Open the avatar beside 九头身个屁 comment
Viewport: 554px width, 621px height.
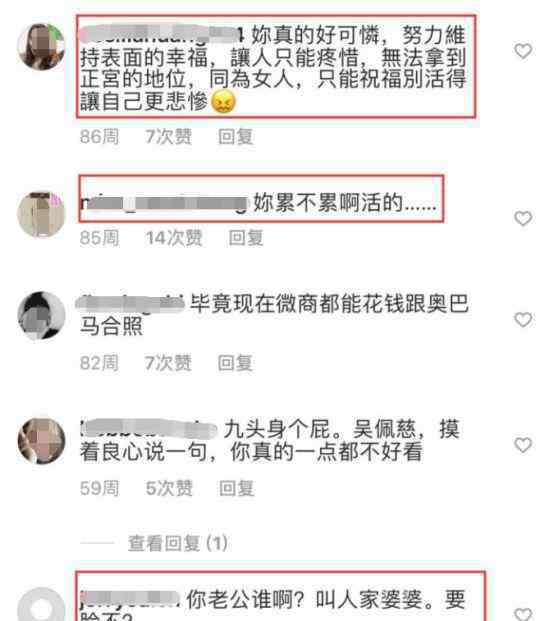(x=41, y=440)
